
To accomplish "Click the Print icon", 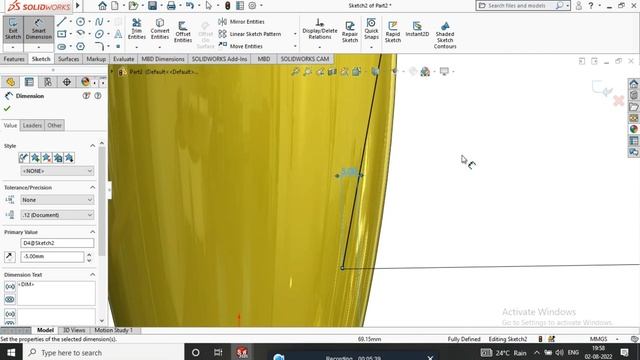I will coord(171,6).
